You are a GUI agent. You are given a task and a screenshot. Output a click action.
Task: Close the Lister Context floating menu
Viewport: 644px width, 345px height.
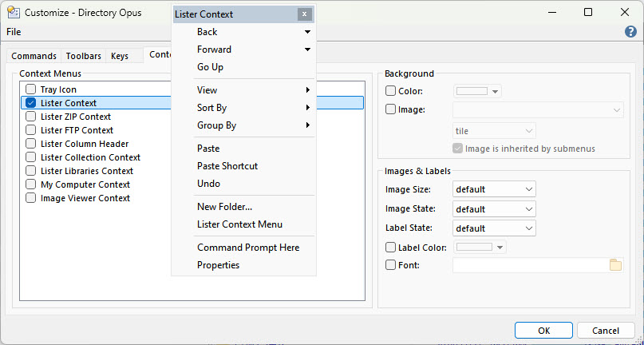[x=304, y=14]
